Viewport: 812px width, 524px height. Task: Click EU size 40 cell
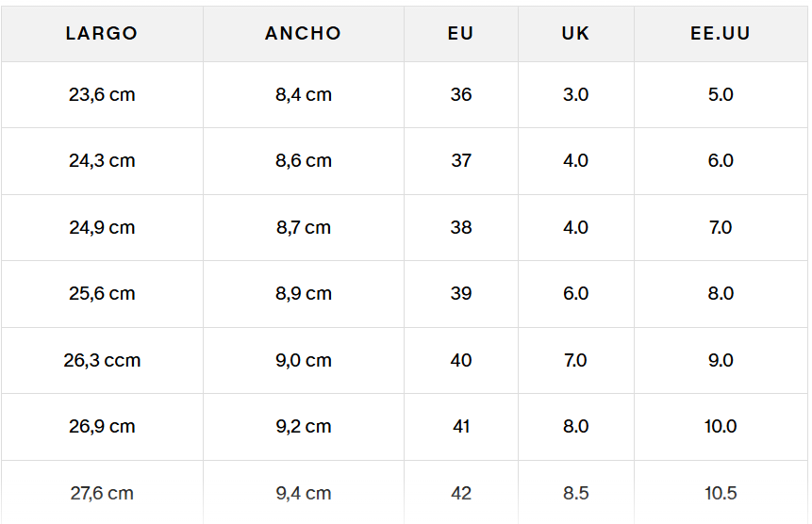point(461,360)
